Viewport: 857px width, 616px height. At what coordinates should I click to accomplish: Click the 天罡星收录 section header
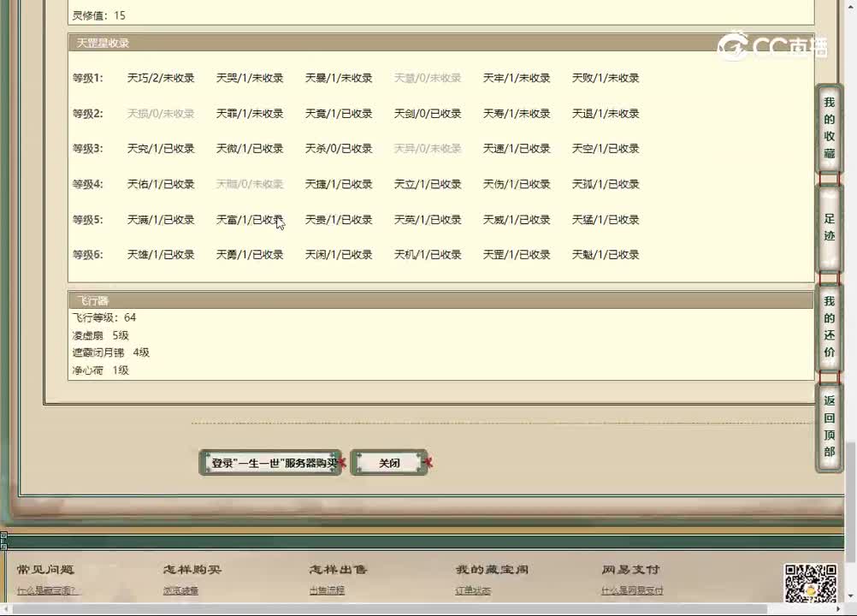[x=441, y=43]
